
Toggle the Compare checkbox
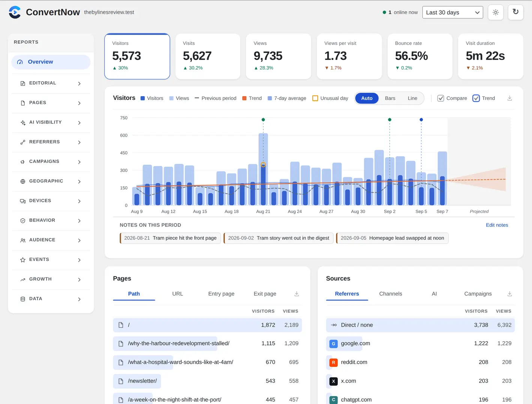coord(441,98)
